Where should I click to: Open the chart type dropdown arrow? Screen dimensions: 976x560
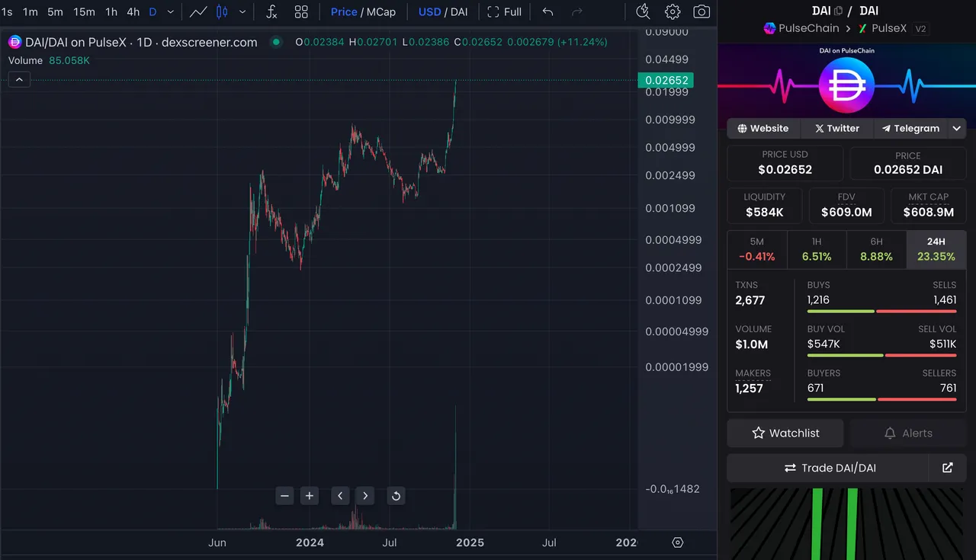242,11
